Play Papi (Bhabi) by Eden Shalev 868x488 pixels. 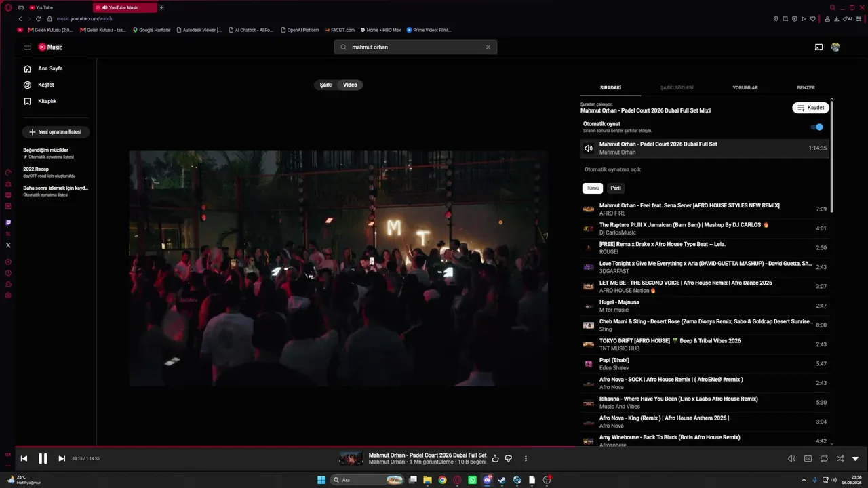[705, 364]
